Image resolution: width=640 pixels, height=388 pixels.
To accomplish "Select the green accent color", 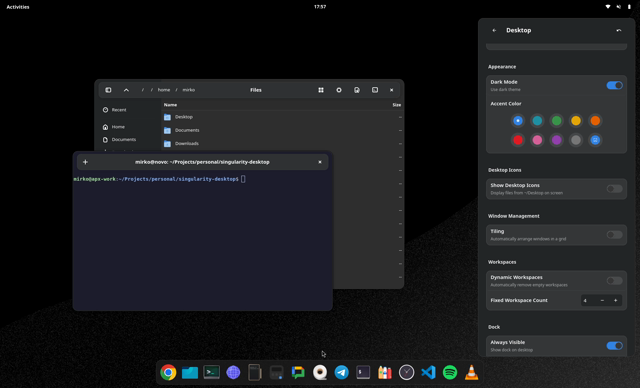I will coord(556,121).
